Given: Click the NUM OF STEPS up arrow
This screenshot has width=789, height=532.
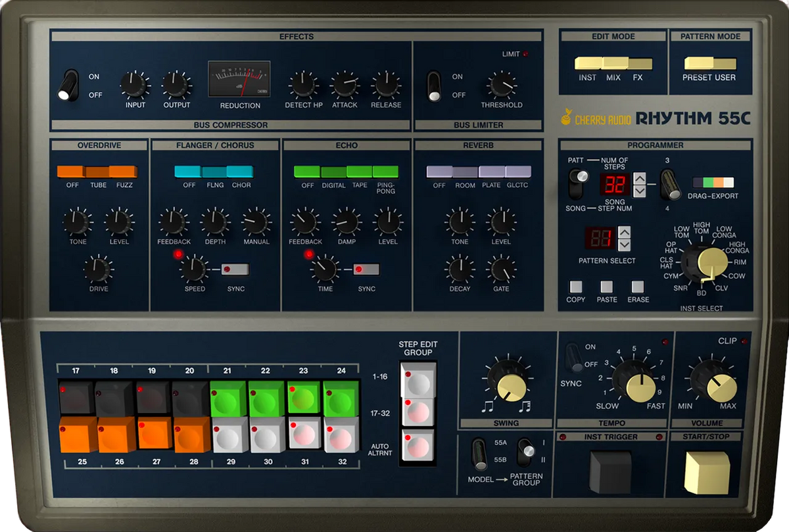Looking at the screenshot, I should tap(639, 179).
